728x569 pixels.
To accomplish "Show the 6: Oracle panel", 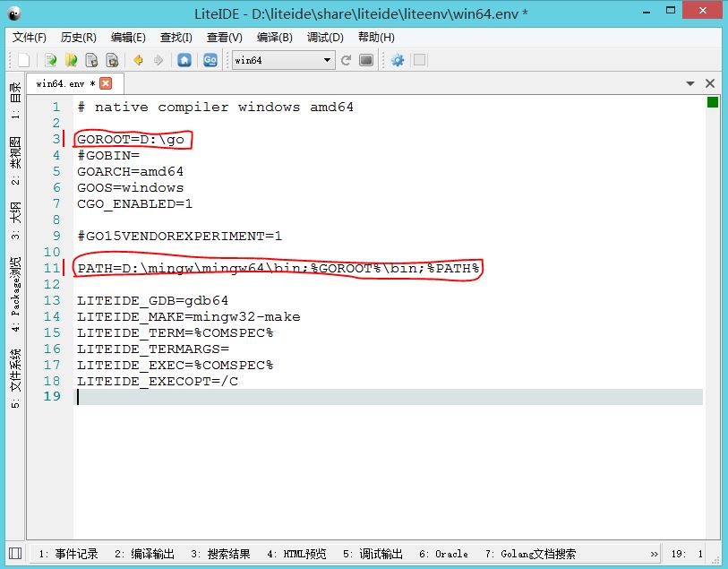I will (x=443, y=554).
